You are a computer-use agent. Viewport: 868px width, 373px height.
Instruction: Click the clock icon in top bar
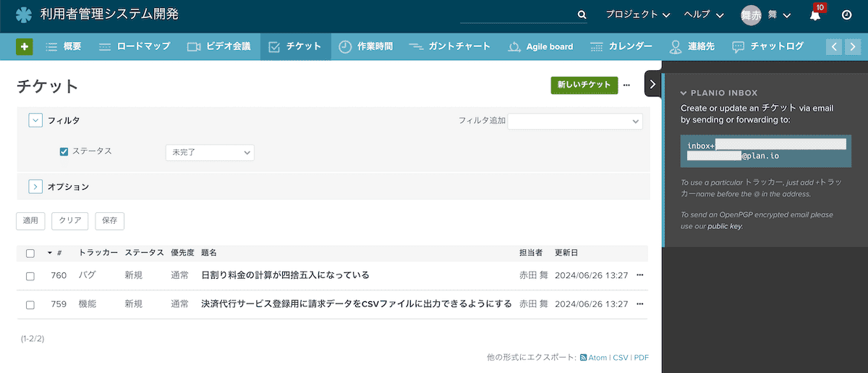pos(847,14)
